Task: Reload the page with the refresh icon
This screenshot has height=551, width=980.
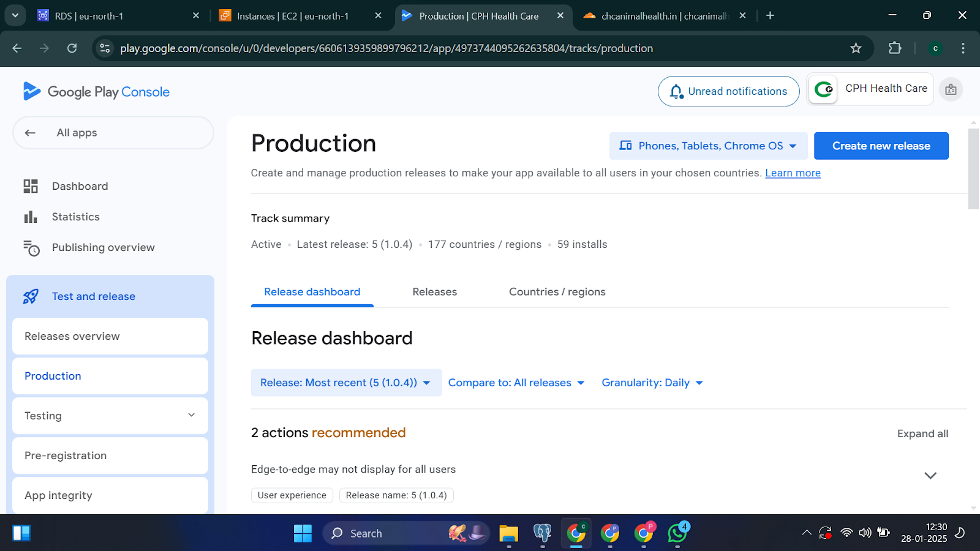Action: pos(72,48)
